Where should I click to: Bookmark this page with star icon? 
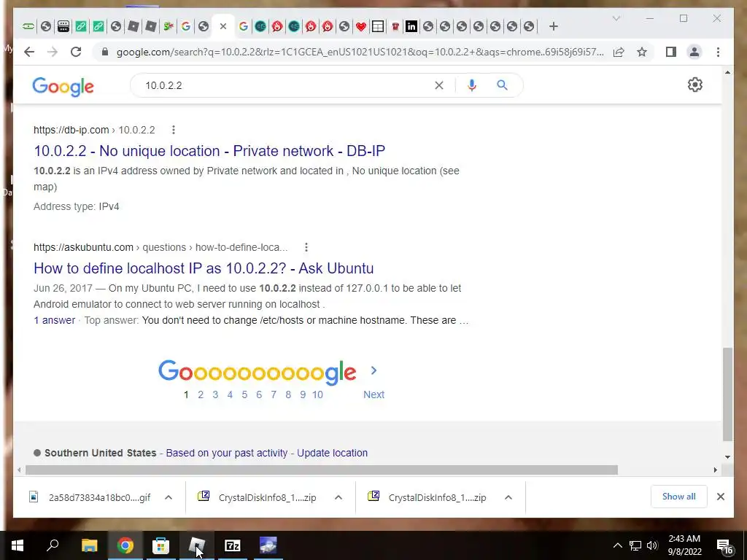click(x=642, y=52)
